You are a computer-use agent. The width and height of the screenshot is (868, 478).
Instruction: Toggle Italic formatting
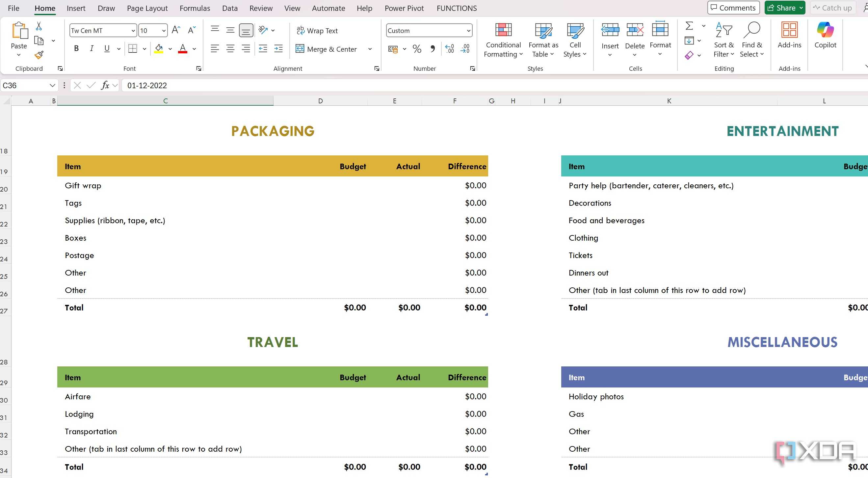point(91,48)
